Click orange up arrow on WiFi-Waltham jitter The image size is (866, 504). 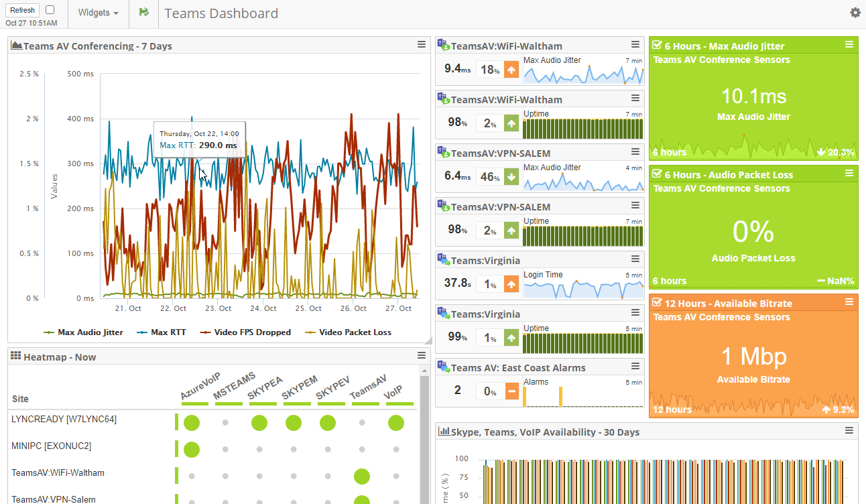512,69
